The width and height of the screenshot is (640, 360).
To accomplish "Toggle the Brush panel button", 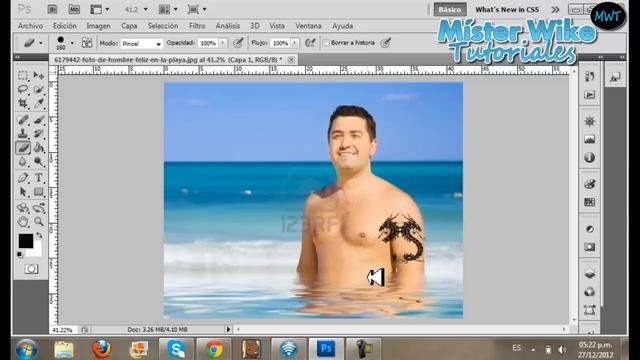I will click(x=87, y=43).
